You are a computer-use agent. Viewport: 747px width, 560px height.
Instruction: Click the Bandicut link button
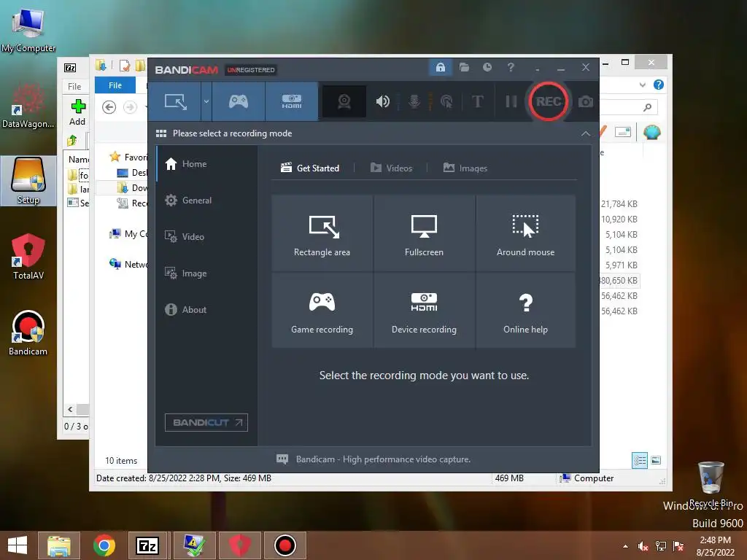[206, 422]
